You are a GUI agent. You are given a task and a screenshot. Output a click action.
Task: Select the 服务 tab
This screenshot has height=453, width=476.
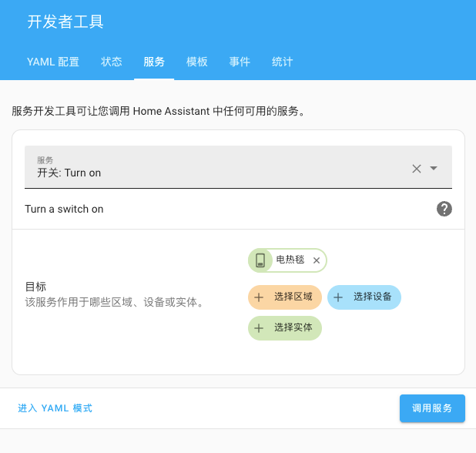click(154, 62)
